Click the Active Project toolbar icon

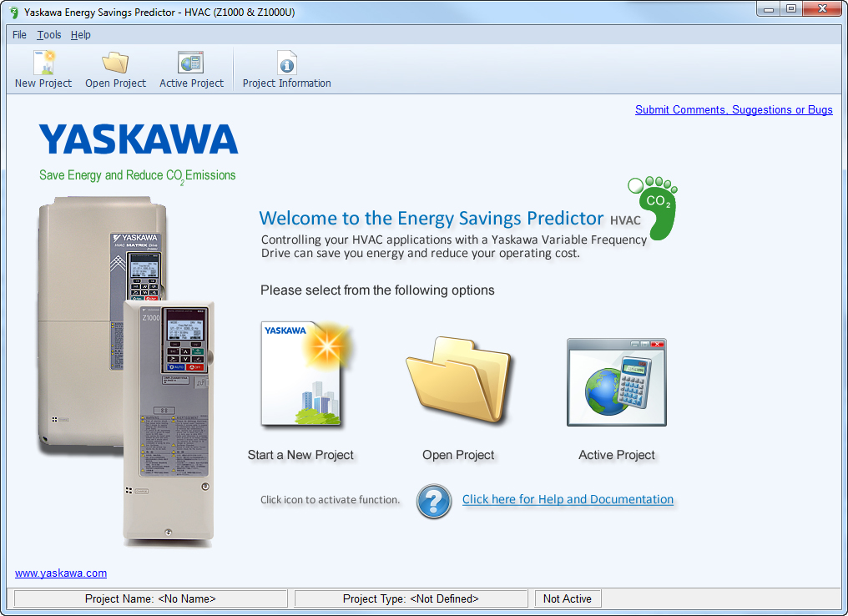[x=191, y=63]
